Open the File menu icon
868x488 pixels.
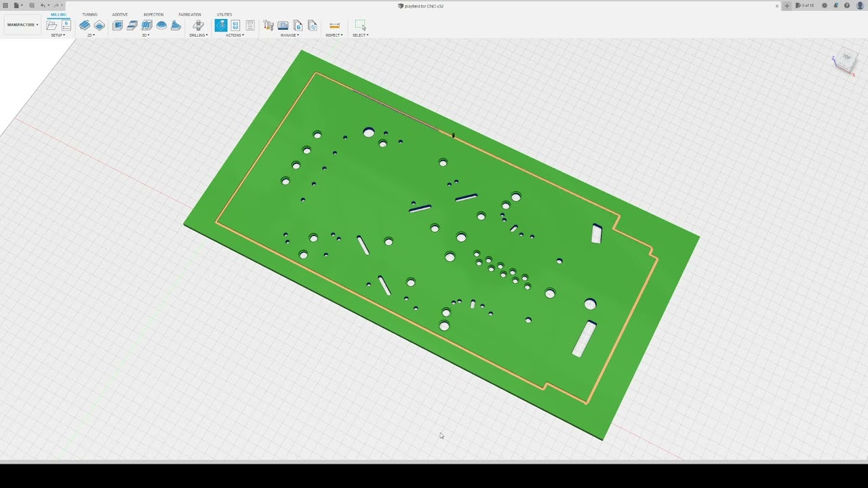point(17,5)
